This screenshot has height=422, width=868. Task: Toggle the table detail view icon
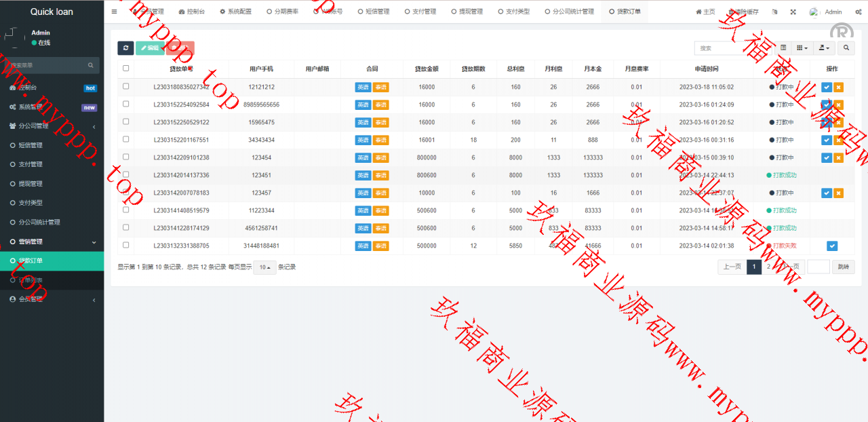[783, 49]
